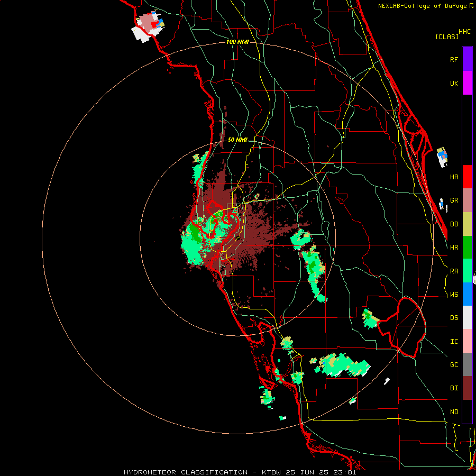Click the "100 NMI" range ring label
Screen dimensions: 476x476
(x=237, y=42)
